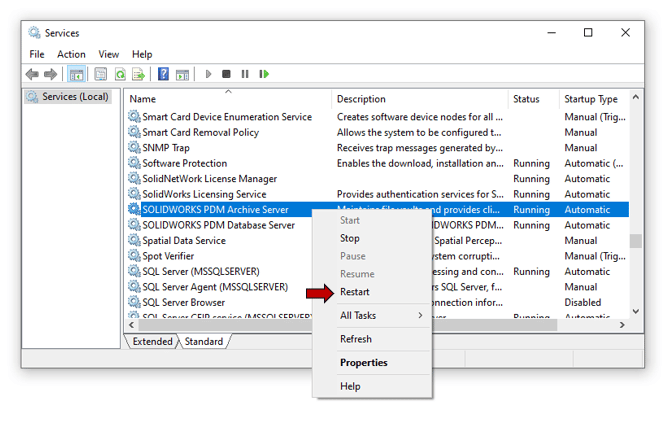Screen dimensions: 670x432
Task: Open the Help menu in menu bar
Action: click(142, 54)
